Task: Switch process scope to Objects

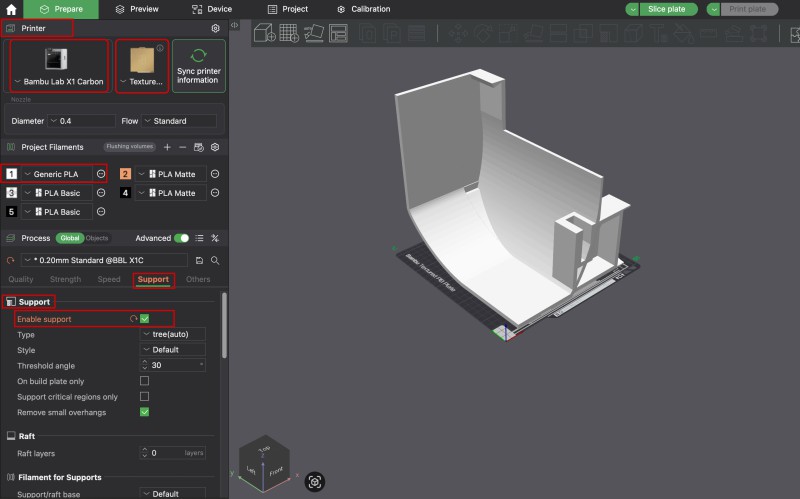Action: pos(97,238)
